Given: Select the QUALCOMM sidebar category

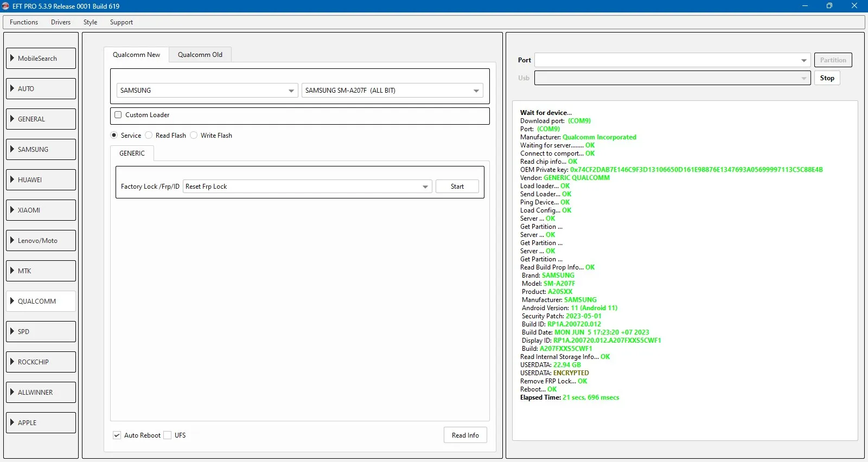Looking at the screenshot, I should pos(41,301).
